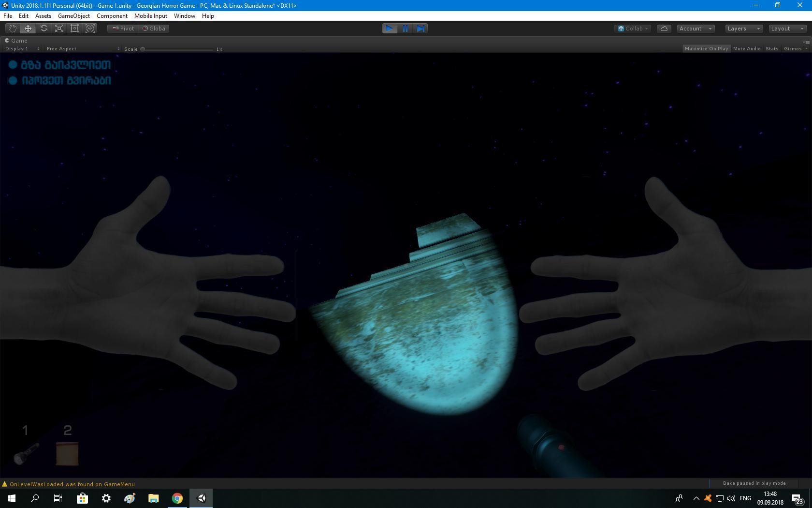Open Unity cloud services icon
The height and width of the screenshot is (508, 812).
tap(664, 29)
